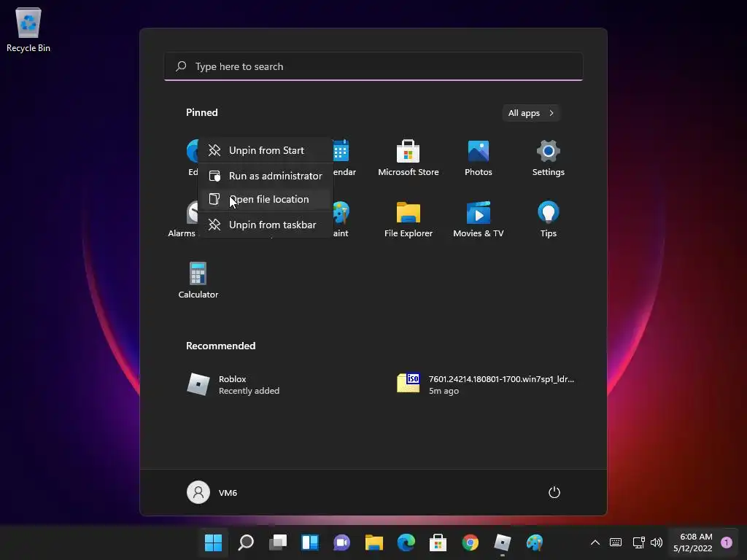Switch to Roblox on the taskbar
The image size is (747, 560).
[x=502, y=542]
